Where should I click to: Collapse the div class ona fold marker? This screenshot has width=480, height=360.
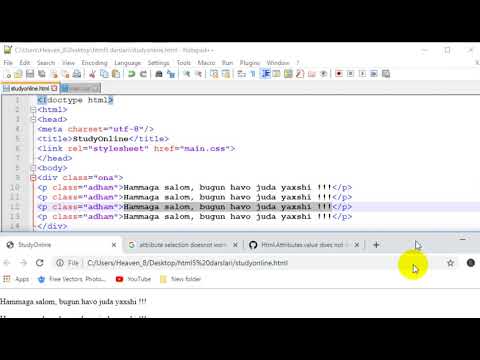[33, 178]
